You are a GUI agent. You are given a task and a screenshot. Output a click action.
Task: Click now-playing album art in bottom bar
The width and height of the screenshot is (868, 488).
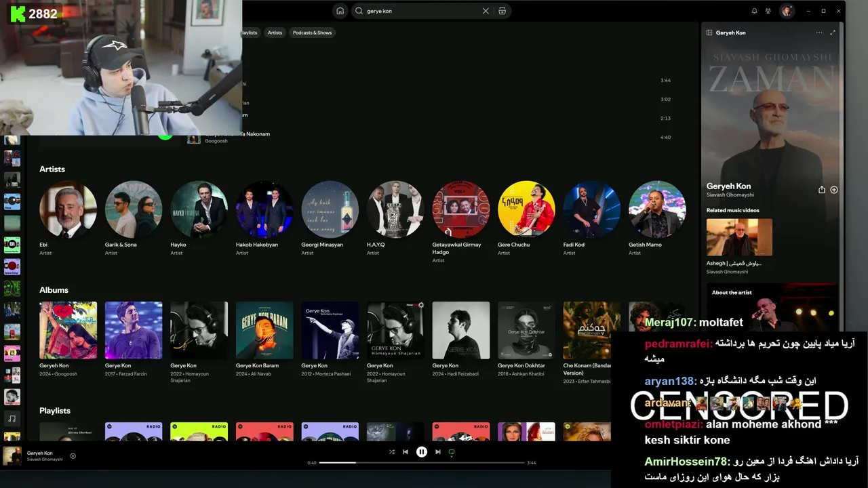coord(12,455)
